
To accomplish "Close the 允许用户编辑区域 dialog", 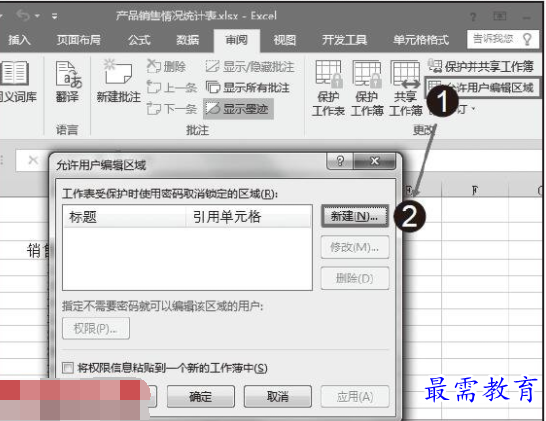I will (x=375, y=161).
